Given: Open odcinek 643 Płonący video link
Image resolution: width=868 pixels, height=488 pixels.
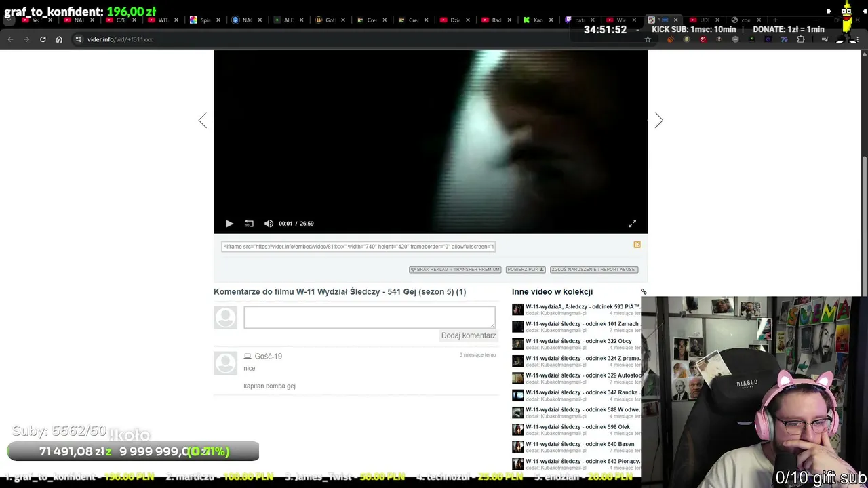Looking at the screenshot, I should point(583,462).
